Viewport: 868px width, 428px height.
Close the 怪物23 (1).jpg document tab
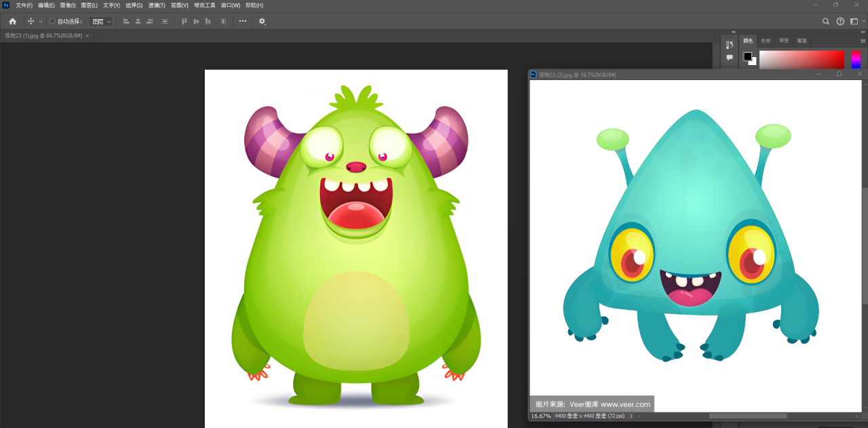coord(87,35)
